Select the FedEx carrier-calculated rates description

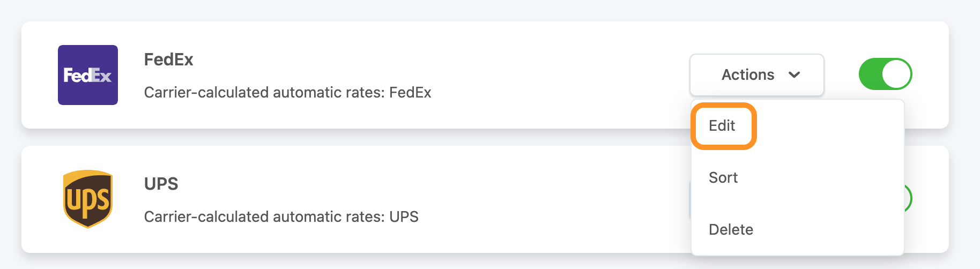(287, 93)
